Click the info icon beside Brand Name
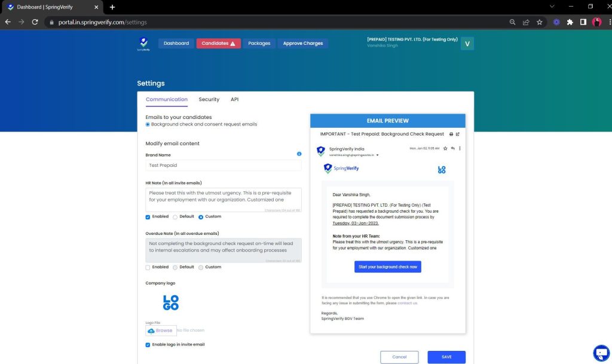 (299, 154)
